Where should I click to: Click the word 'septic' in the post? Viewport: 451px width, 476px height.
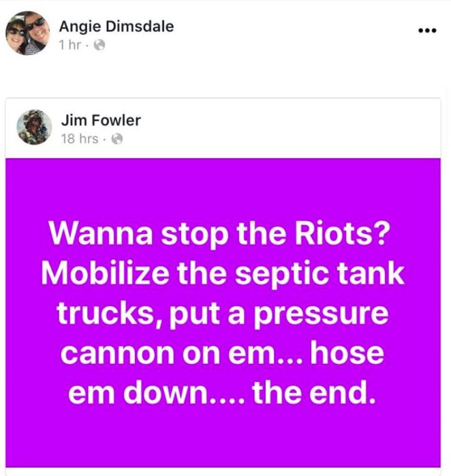[281, 275]
